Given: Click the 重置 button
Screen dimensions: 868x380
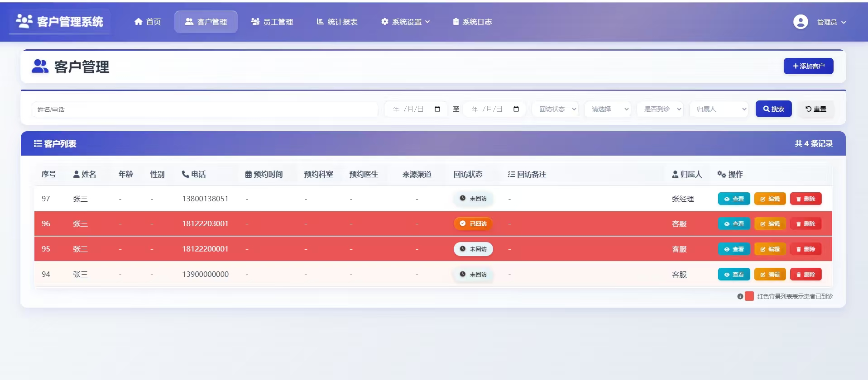Looking at the screenshot, I should click(x=816, y=109).
